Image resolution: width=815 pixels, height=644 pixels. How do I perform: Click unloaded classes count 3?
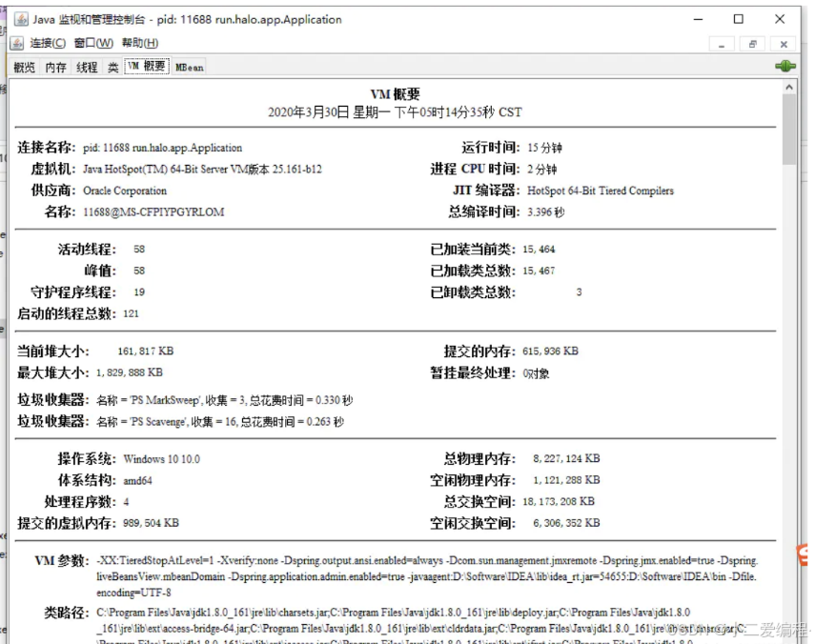579,292
